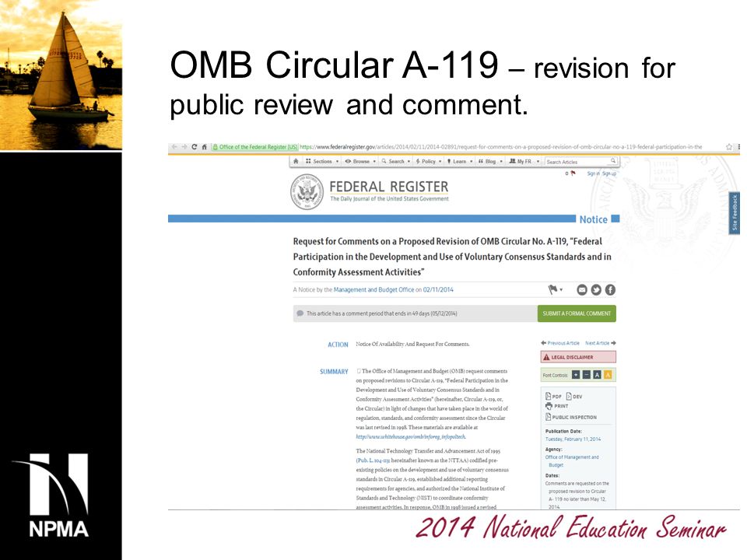This screenshot has height=560, width=747.
Task: Bookmark page with the star icon
Action: click(x=729, y=147)
